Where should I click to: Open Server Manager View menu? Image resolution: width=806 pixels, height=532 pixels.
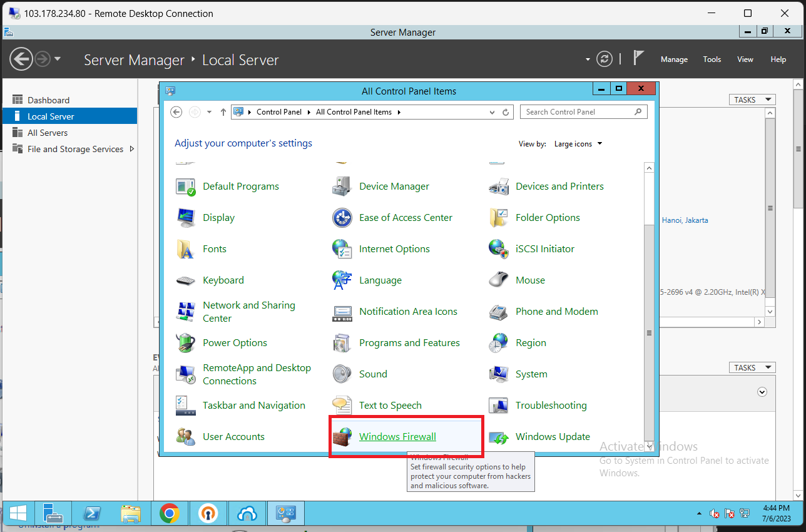coord(745,59)
